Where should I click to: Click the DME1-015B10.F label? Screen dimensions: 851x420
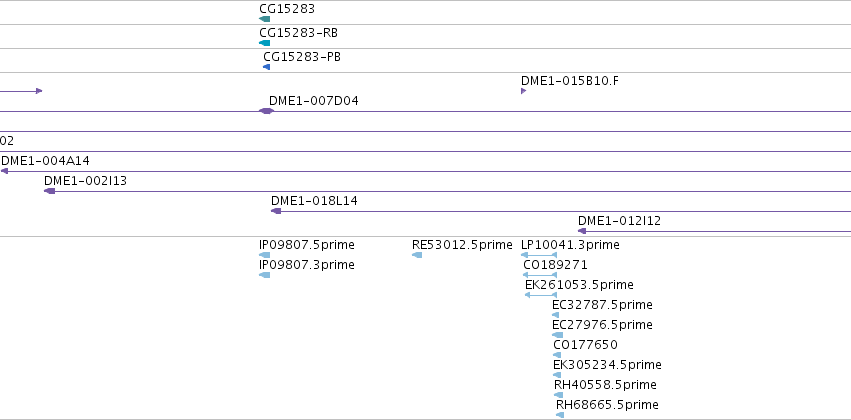click(x=569, y=81)
